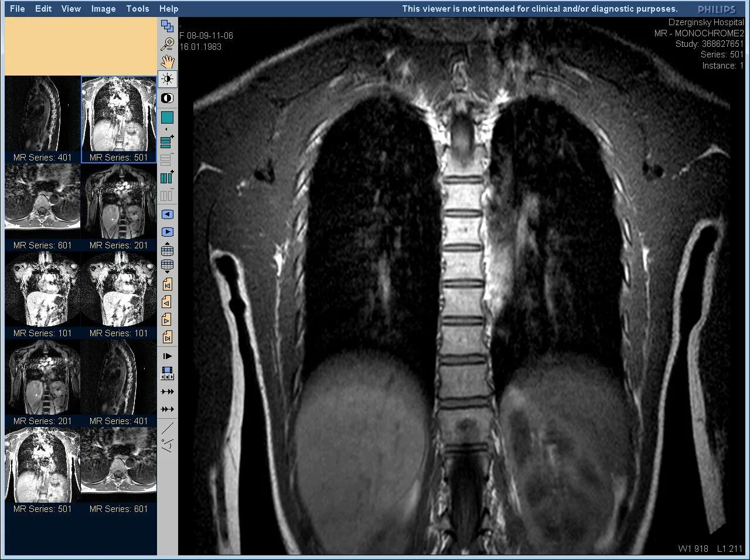The image size is (750, 560).
Task: Open the bottom MR Series 601 thumbnail
Action: [x=119, y=471]
